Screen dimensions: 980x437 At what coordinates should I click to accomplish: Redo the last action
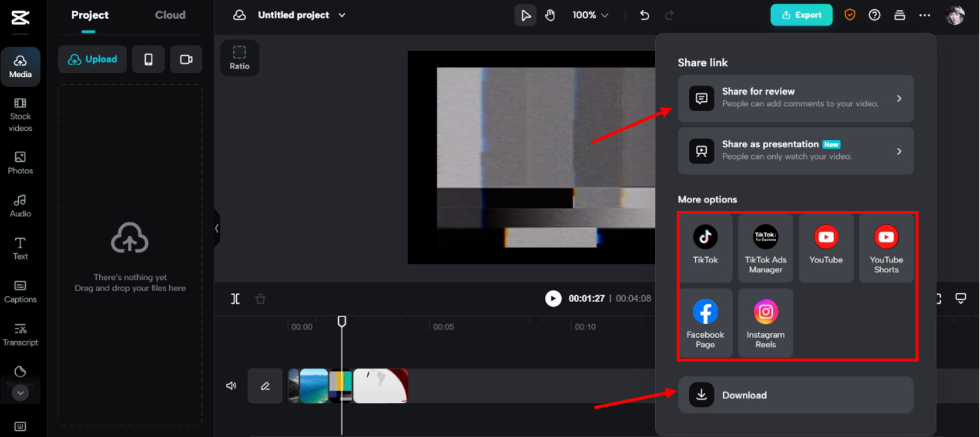point(669,15)
